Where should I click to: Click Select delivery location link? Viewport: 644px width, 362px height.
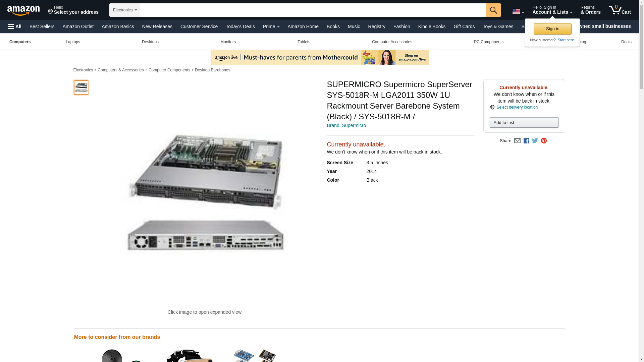[x=517, y=107]
